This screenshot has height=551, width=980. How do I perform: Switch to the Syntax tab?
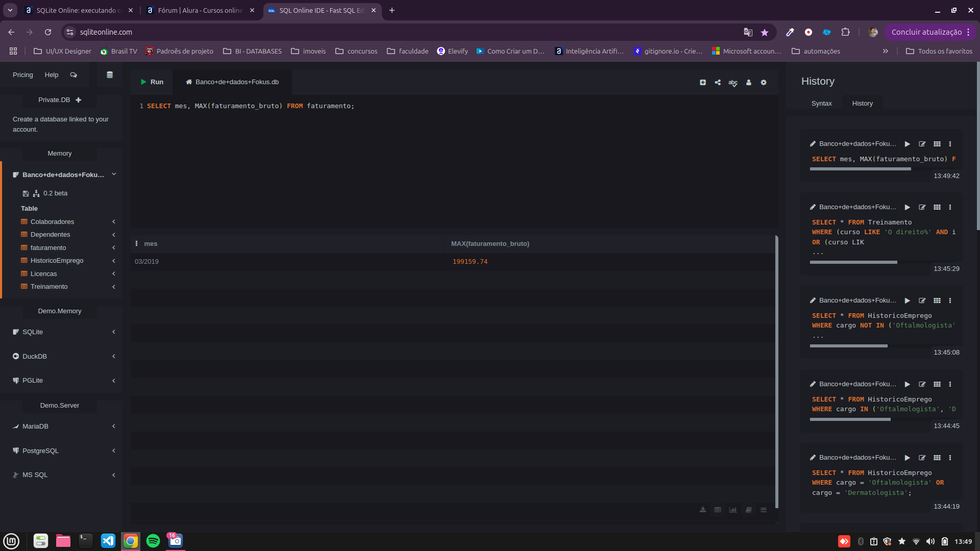pyautogui.click(x=821, y=104)
